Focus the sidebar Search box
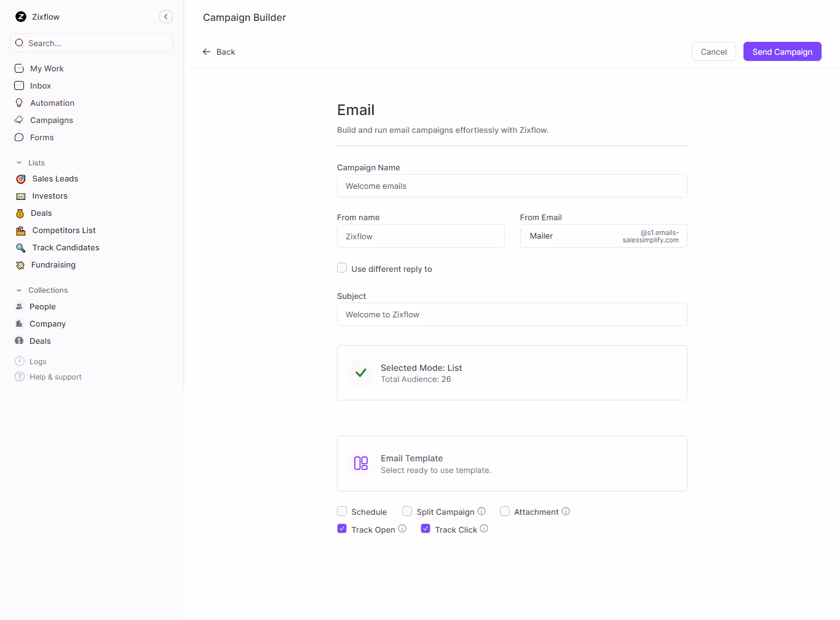The image size is (840, 620). pyautogui.click(x=92, y=43)
